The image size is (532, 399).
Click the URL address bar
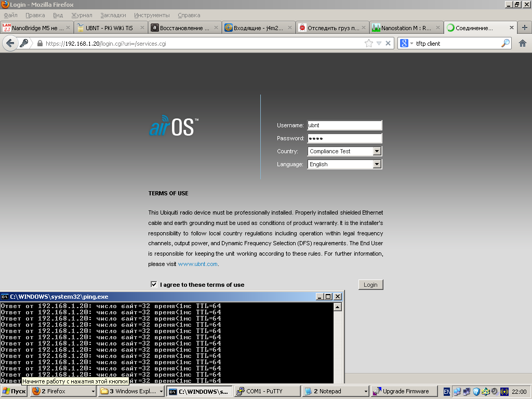tap(204, 44)
